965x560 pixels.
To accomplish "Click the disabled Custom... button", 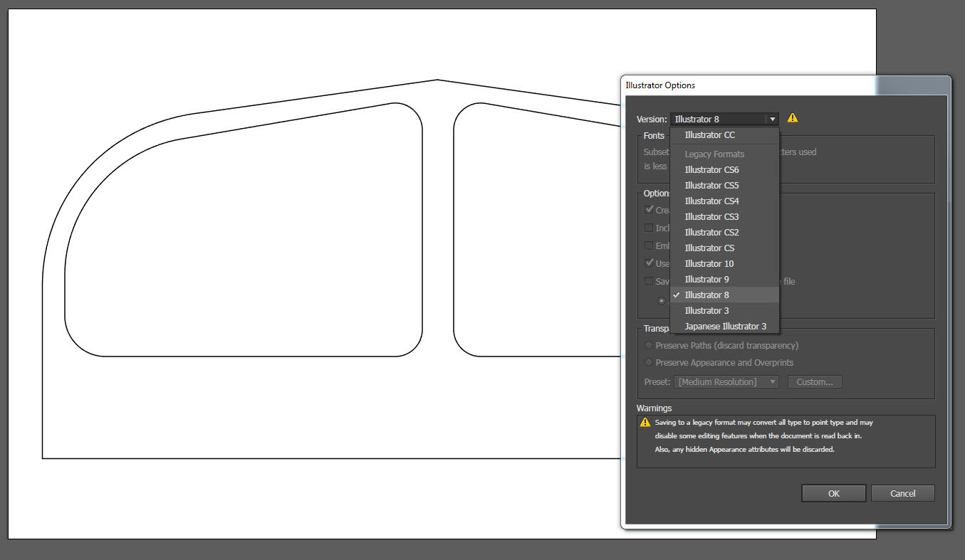I will coord(815,382).
